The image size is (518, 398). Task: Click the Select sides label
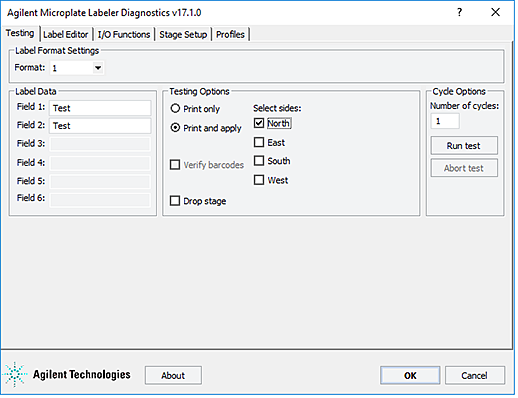click(277, 108)
